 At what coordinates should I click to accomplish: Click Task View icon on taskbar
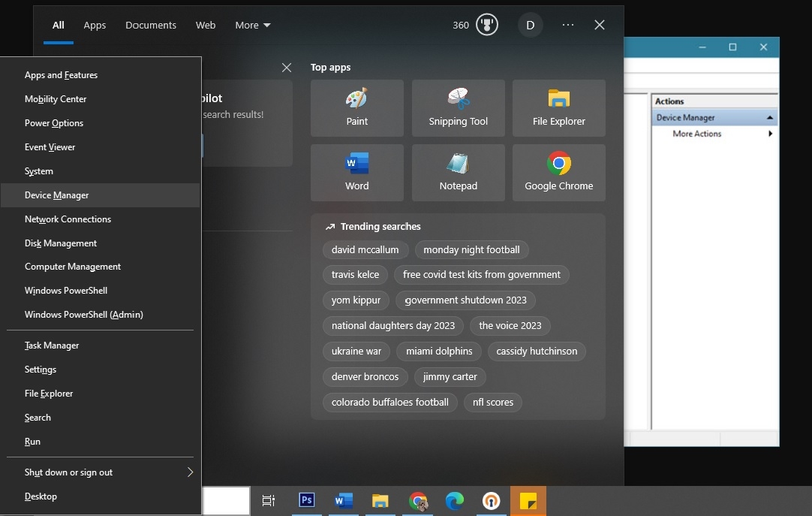click(268, 500)
